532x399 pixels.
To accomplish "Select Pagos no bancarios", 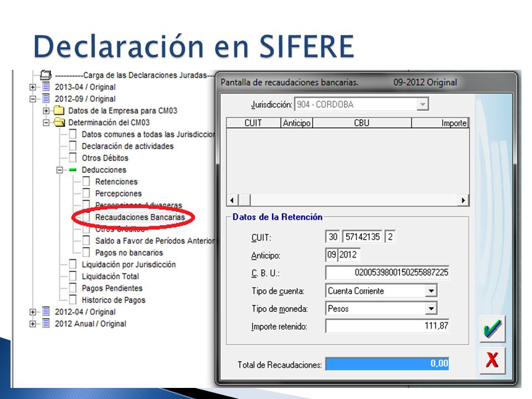I will (x=129, y=253).
